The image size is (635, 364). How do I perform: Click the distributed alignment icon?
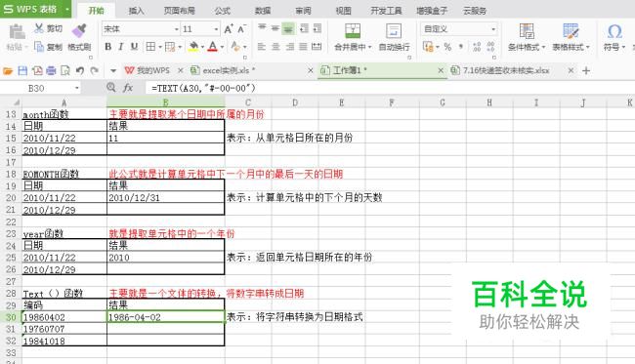pos(317,47)
